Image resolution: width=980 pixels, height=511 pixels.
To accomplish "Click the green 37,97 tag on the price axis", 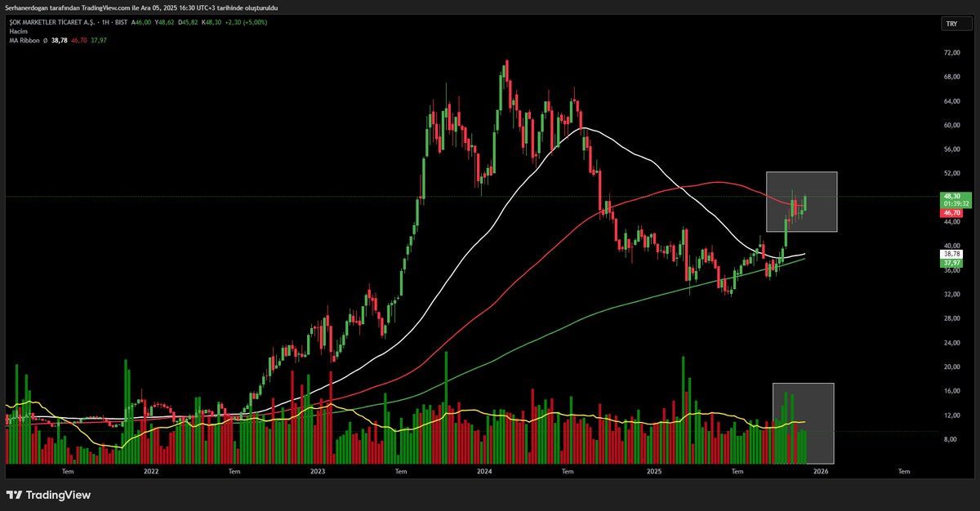I will pos(951,263).
